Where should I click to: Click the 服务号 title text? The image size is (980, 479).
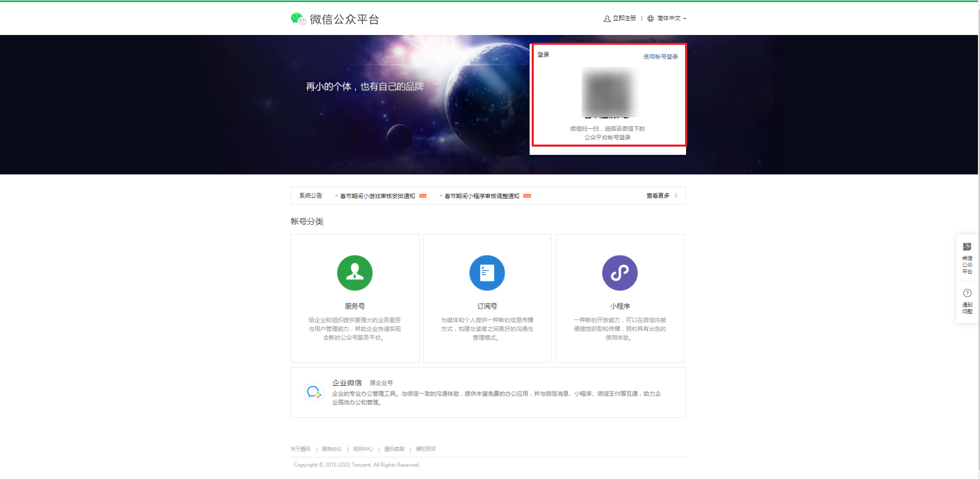click(x=355, y=306)
